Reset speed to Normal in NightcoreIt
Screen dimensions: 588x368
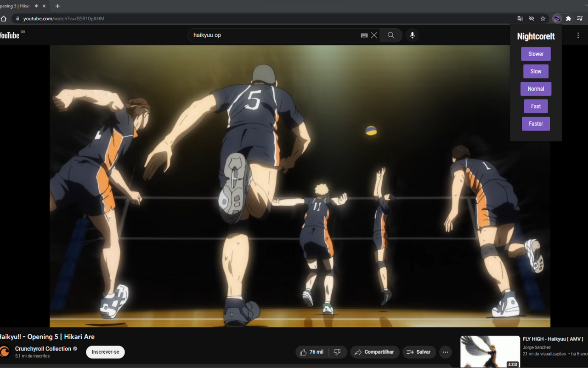[536, 89]
